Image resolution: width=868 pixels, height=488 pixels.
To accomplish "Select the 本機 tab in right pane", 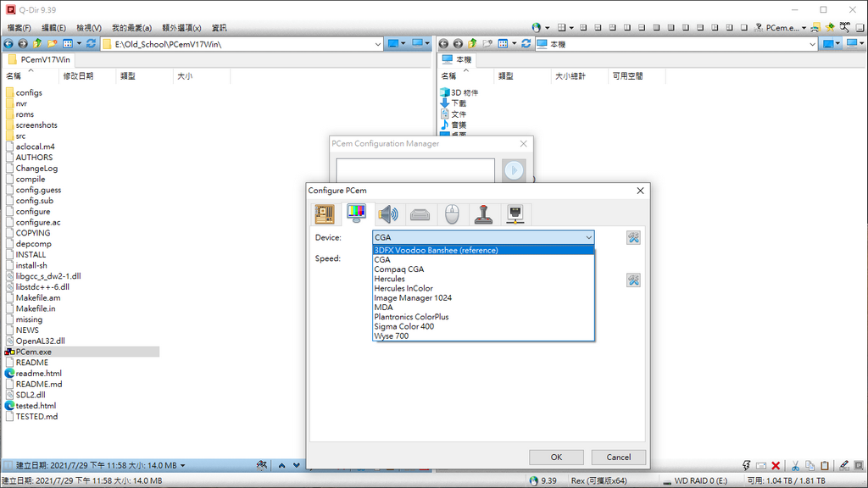I will pyautogui.click(x=457, y=60).
